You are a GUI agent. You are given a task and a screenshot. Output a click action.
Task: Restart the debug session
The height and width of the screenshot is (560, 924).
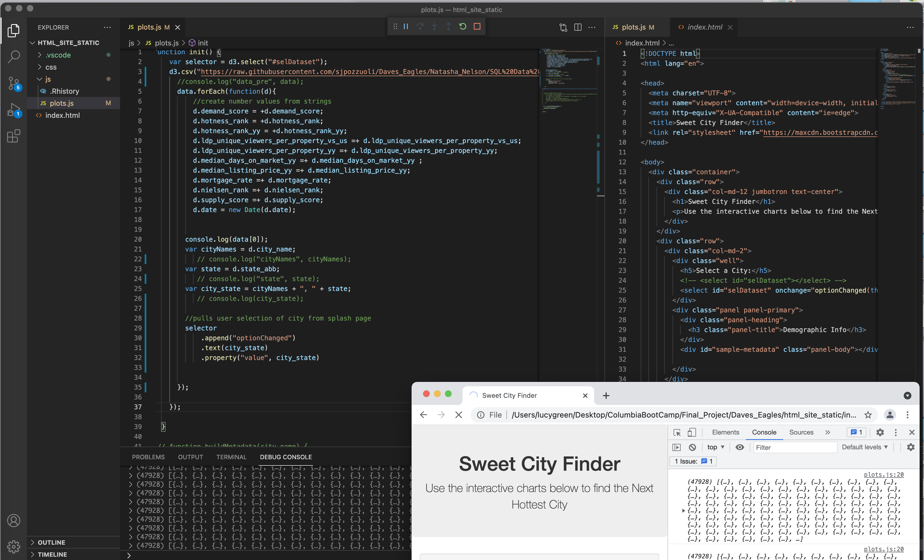point(463,26)
